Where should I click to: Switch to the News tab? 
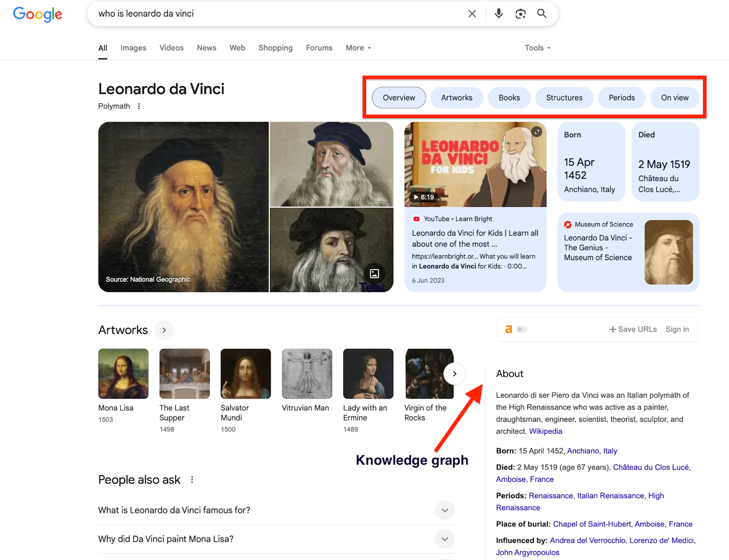pos(207,48)
